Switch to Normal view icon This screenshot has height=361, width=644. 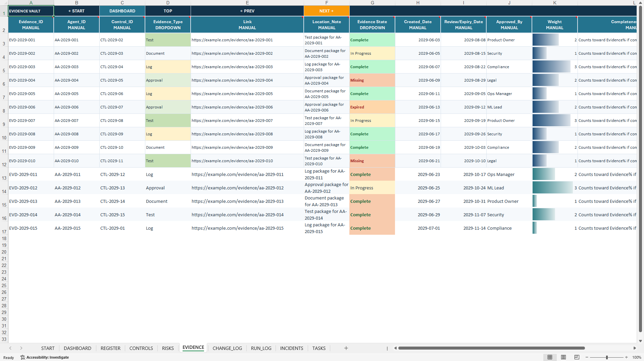(550, 357)
